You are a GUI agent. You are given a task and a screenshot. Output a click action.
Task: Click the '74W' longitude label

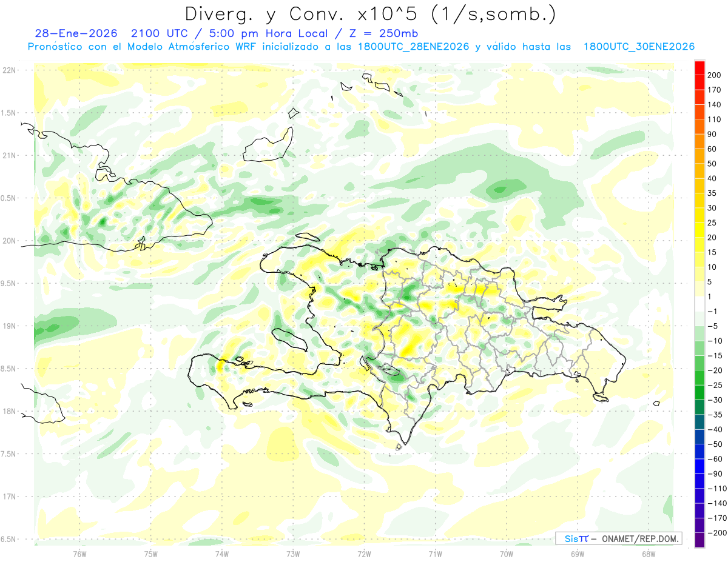click(222, 554)
